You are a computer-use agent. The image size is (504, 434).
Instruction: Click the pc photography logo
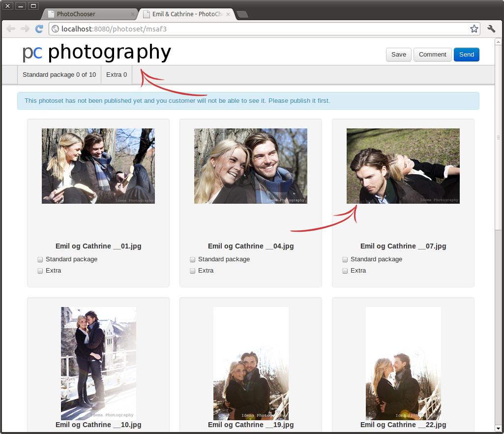click(96, 53)
